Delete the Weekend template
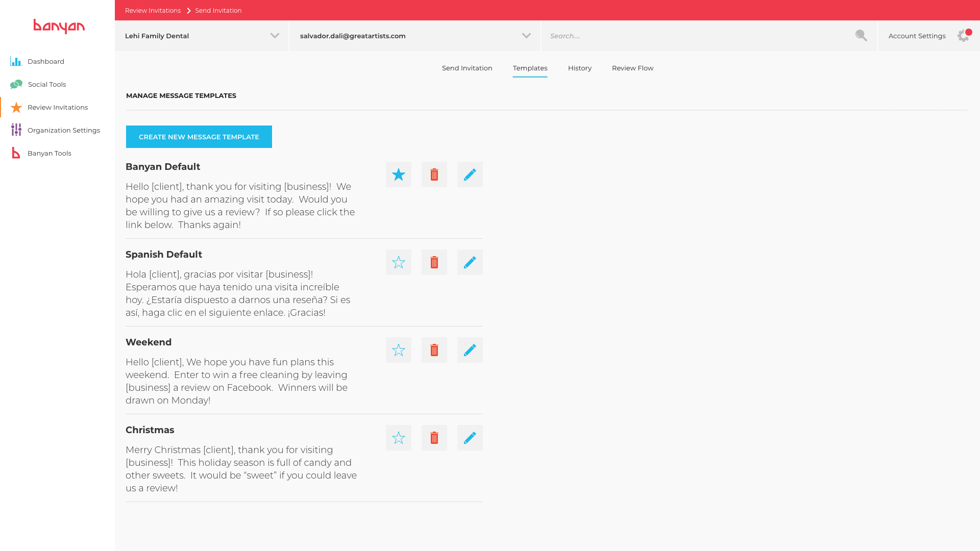 434,350
